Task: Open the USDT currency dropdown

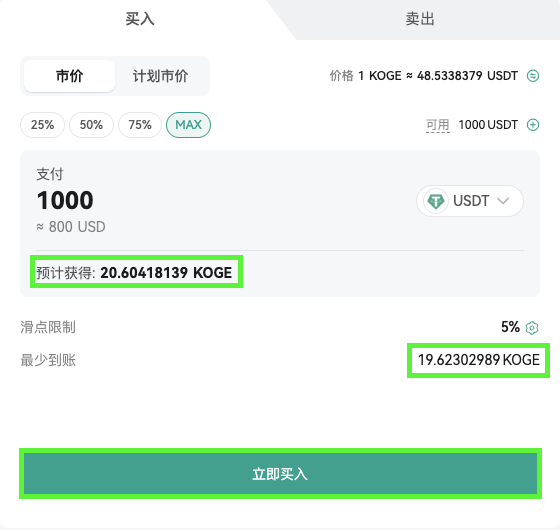Action: click(x=470, y=201)
